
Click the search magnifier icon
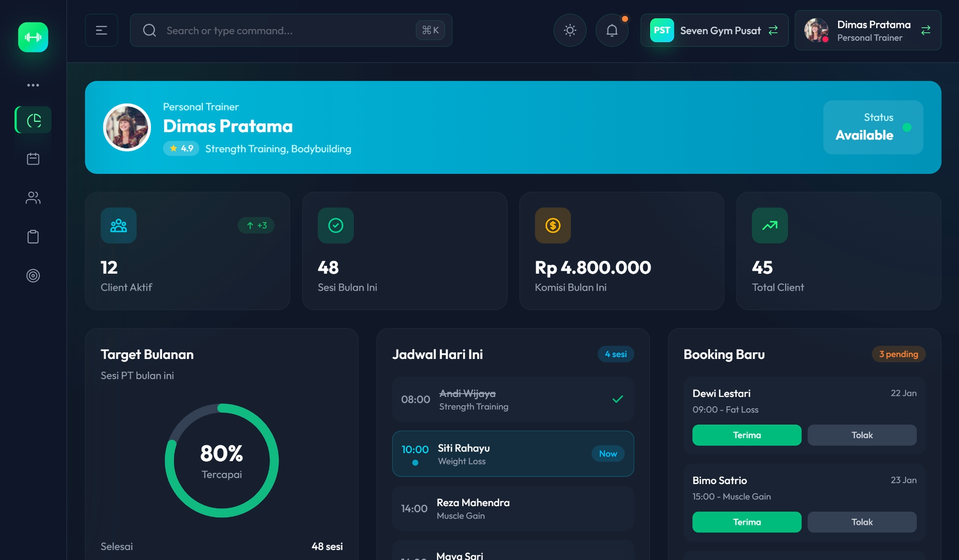150,30
